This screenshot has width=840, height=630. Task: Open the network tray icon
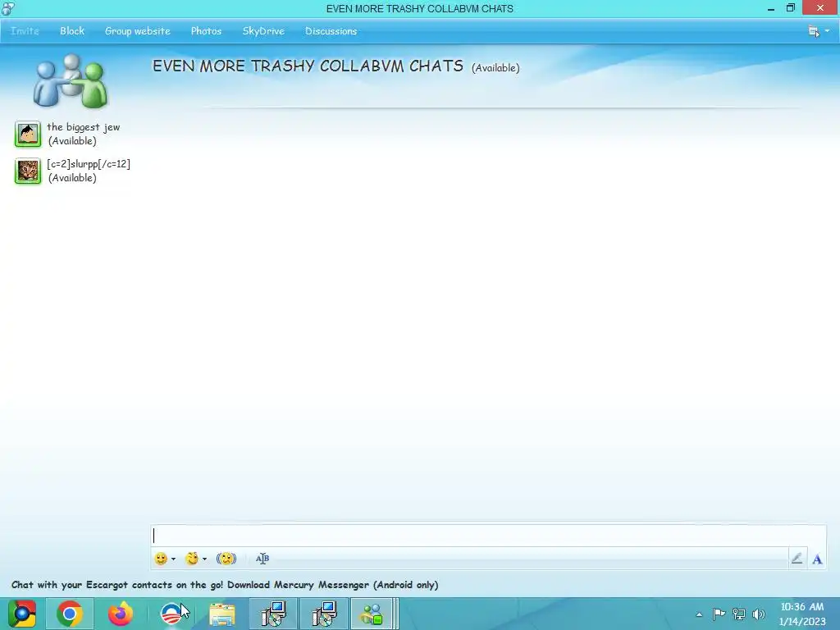coord(739,614)
